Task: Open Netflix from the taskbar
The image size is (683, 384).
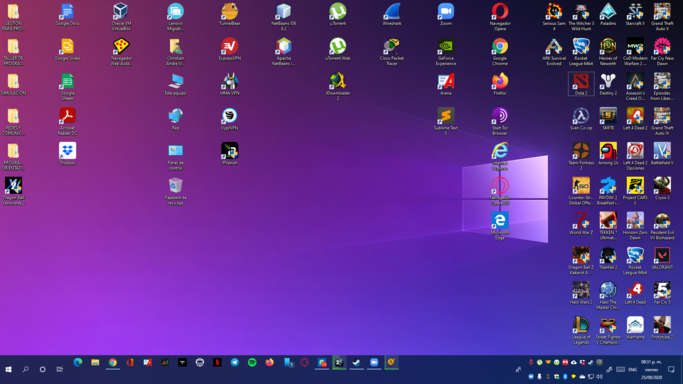Action: tap(217, 362)
